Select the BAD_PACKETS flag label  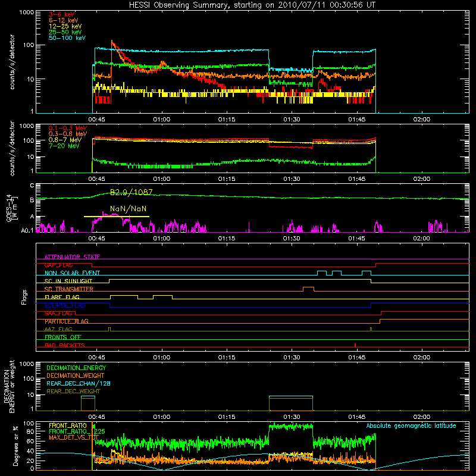click(65, 345)
